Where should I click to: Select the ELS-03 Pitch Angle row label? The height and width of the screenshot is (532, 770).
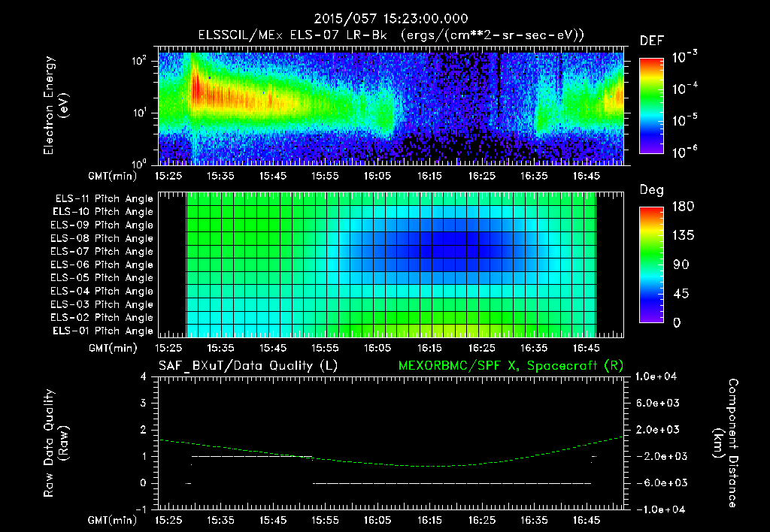pyautogui.click(x=102, y=304)
